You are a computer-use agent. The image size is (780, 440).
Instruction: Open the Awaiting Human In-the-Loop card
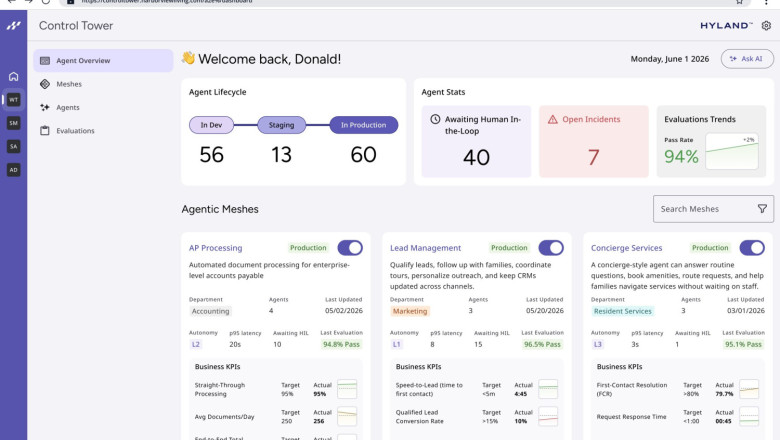click(476, 141)
